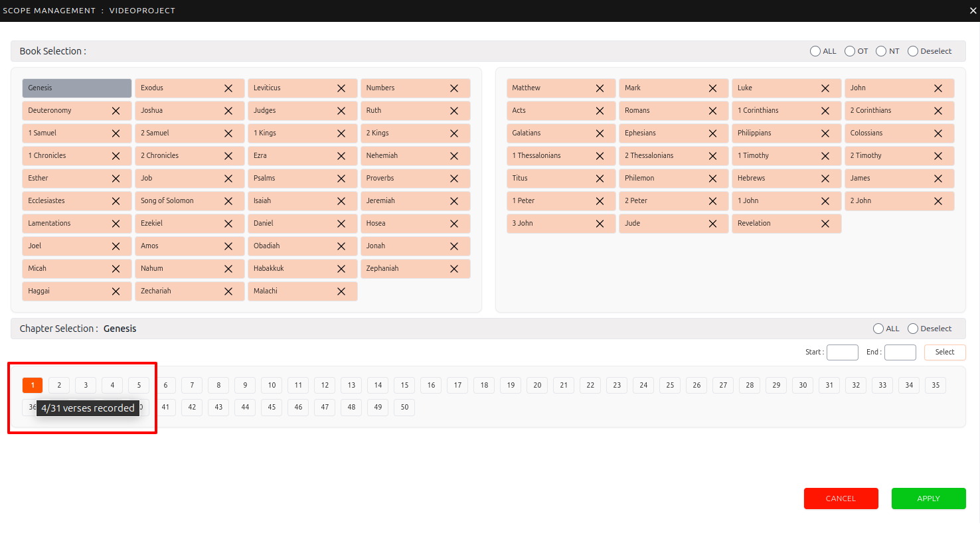Click the X icon beside Revelation
This screenshot has width=980, height=537.
tap(825, 224)
